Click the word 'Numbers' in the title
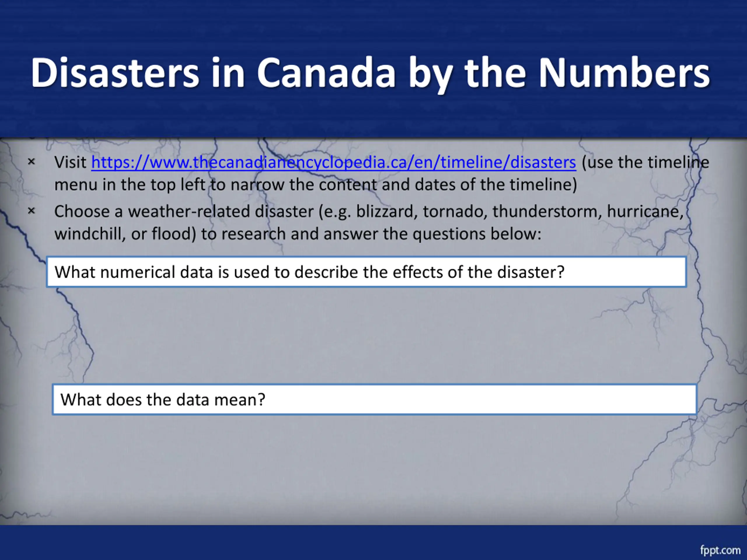747x560 pixels. (x=624, y=73)
